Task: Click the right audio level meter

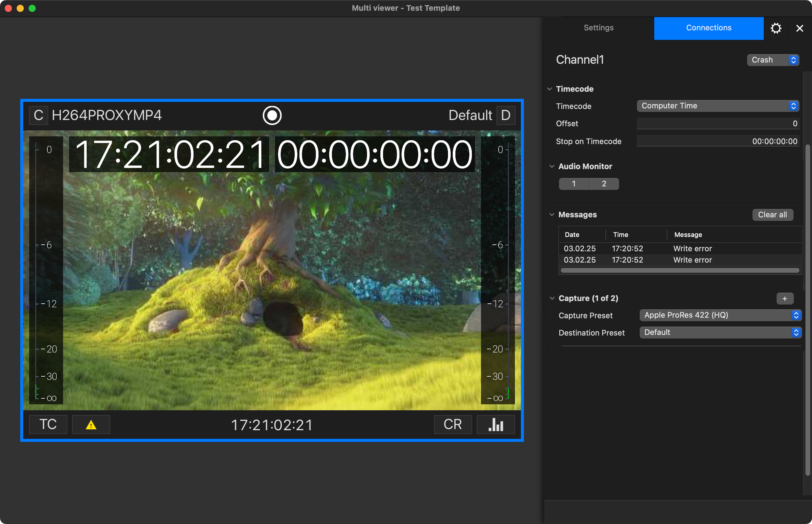Action: pos(498,271)
